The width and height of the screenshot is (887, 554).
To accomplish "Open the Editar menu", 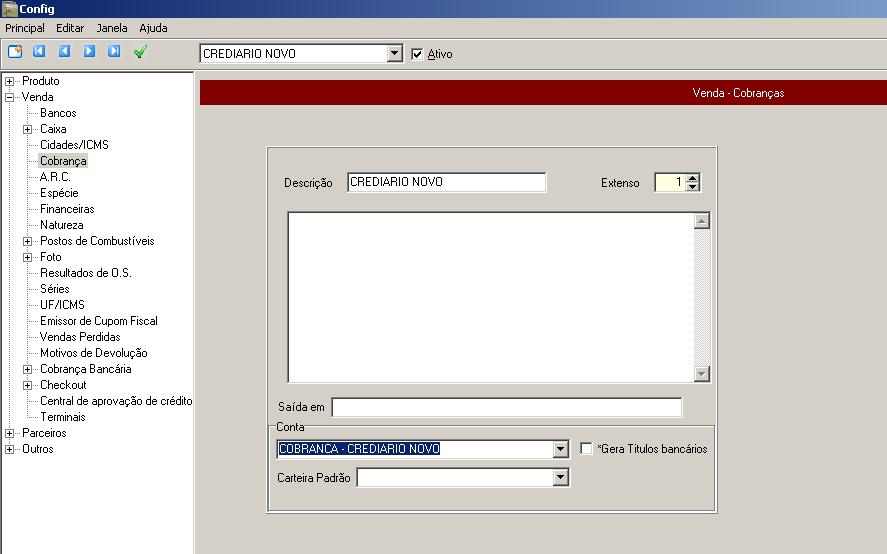I will pos(70,28).
